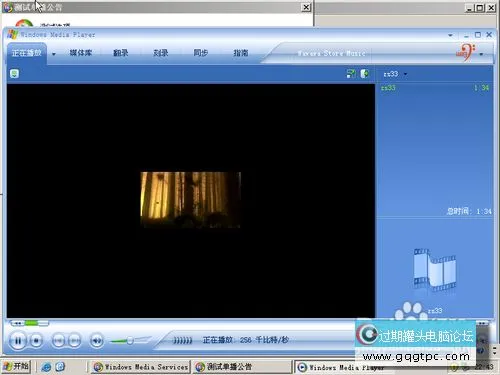This screenshot has height=375, width=500.
Task: Click the full screen view icon
Action: point(351,73)
